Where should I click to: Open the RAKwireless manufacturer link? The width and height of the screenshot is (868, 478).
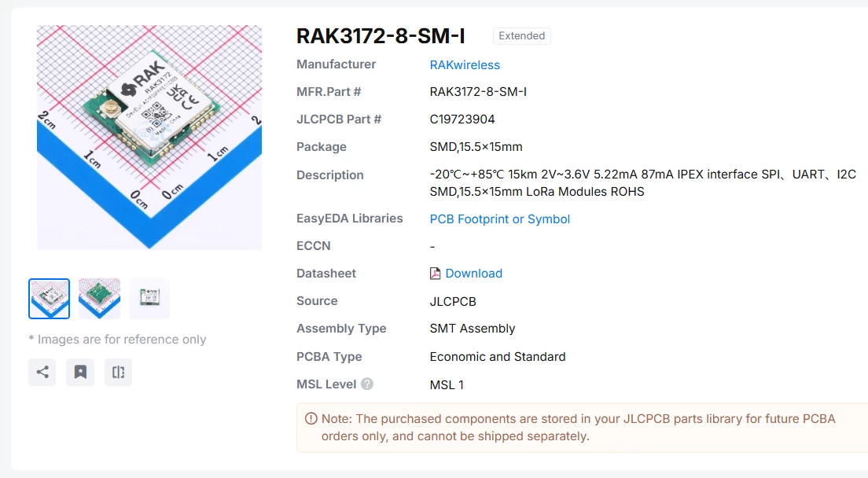pyautogui.click(x=465, y=64)
